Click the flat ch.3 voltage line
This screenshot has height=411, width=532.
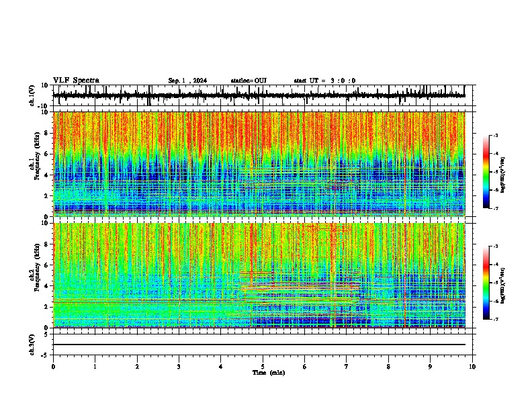pos(259,345)
